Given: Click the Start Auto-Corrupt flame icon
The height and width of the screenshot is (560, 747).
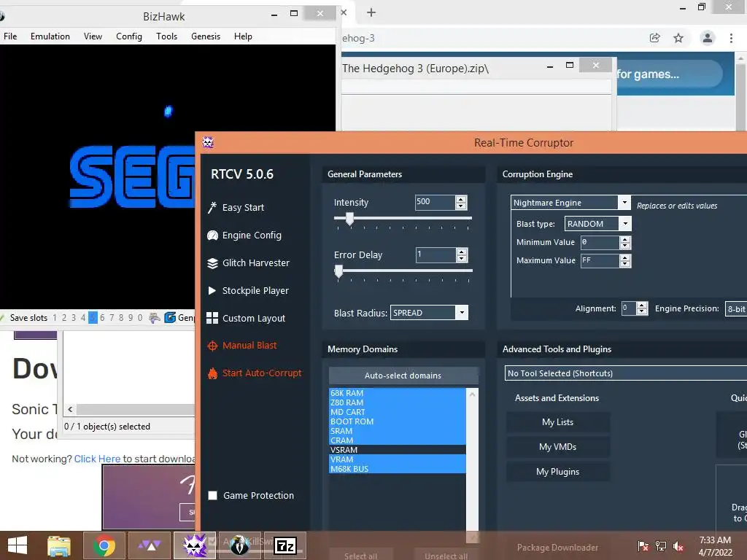Looking at the screenshot, I should pos(212,373).
